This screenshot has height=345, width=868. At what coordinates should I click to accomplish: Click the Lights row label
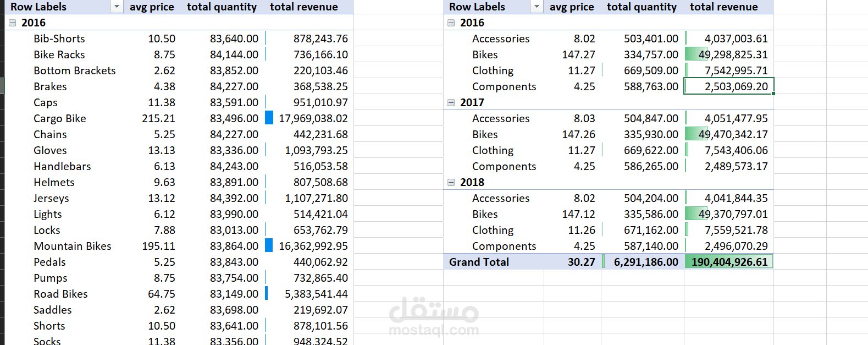[48, 215]
